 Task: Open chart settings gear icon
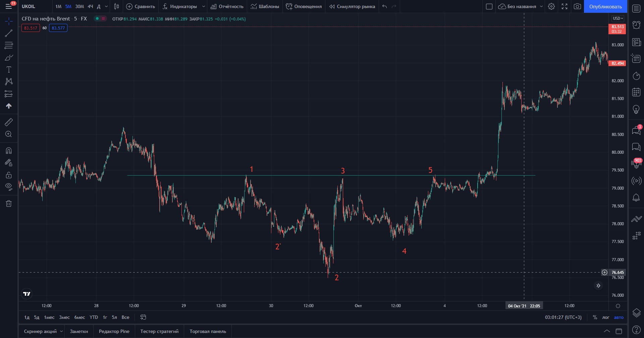pyautogui.click(x=551, y=6)
